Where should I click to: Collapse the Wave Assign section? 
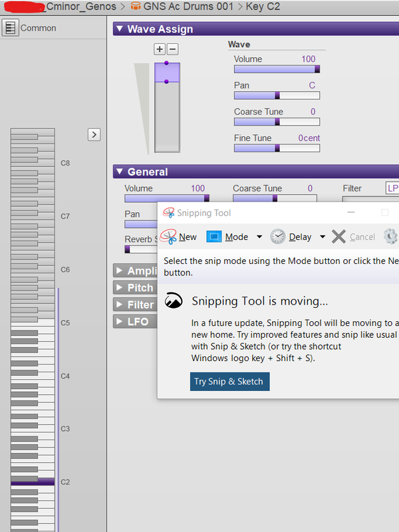point(120,29)
